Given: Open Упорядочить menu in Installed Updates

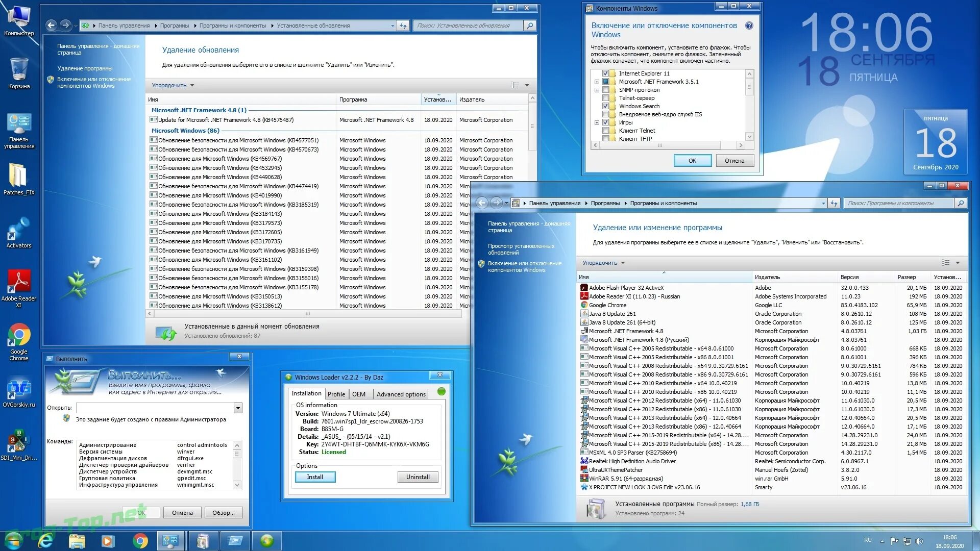Looking at the screenshot, I should click(173, 85).
